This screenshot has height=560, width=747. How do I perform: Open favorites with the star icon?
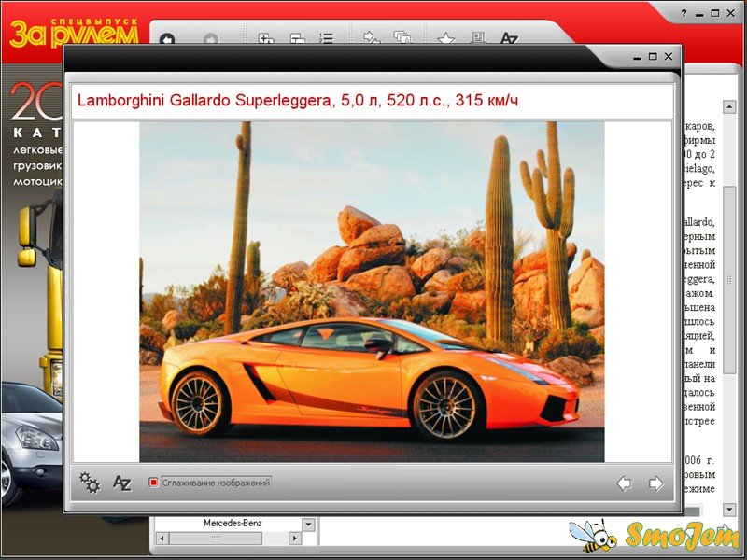click(446, 38)
